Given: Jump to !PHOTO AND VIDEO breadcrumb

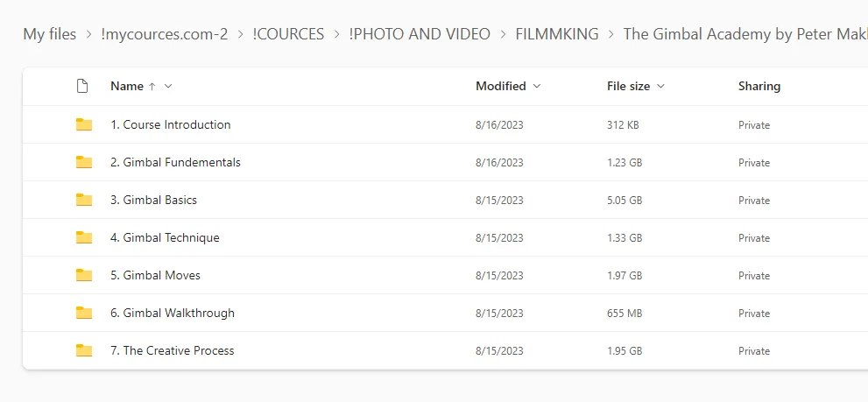Looking at the screenshot, I should tap(419, 34).
